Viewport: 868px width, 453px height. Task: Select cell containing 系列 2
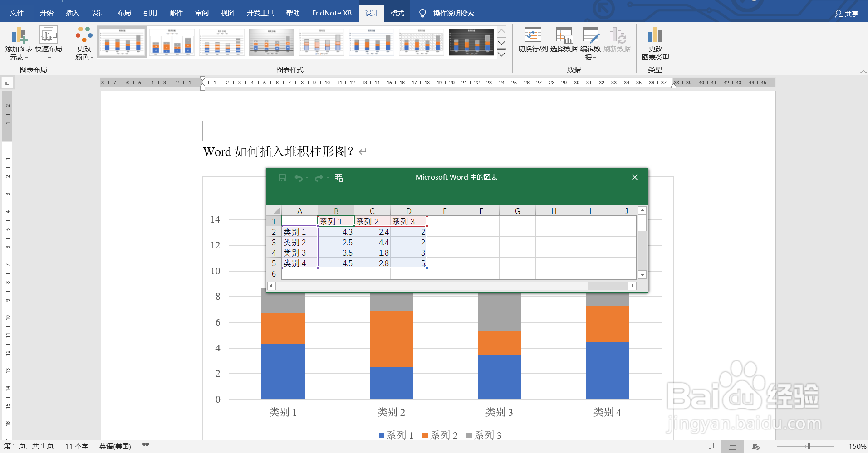(x=372, y=221)
